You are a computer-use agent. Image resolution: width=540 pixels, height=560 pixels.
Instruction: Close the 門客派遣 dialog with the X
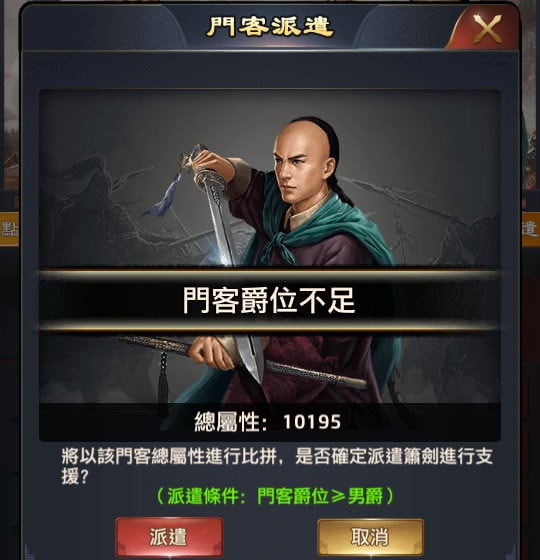coord(487,29)
